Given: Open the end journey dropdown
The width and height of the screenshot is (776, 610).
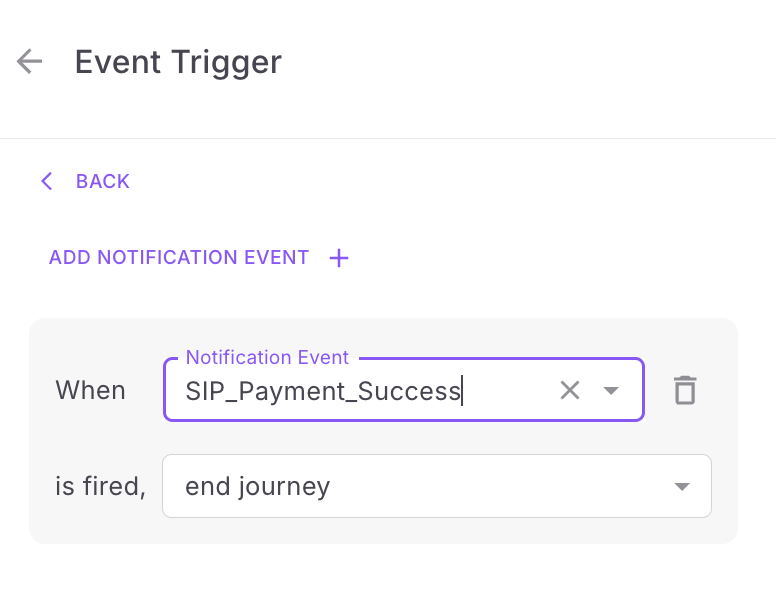Looking at the screenshot, I should (x=437, y=486).
